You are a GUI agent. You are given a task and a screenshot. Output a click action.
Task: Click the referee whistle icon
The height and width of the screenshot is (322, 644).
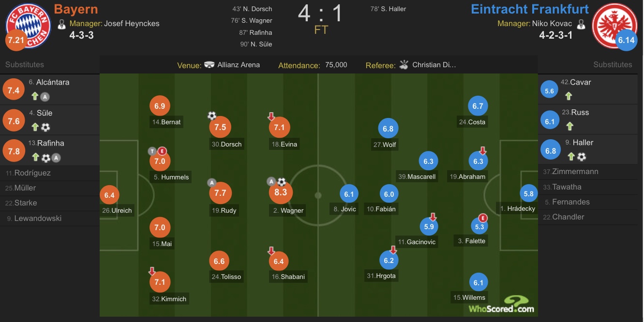(x=404, y=65)
